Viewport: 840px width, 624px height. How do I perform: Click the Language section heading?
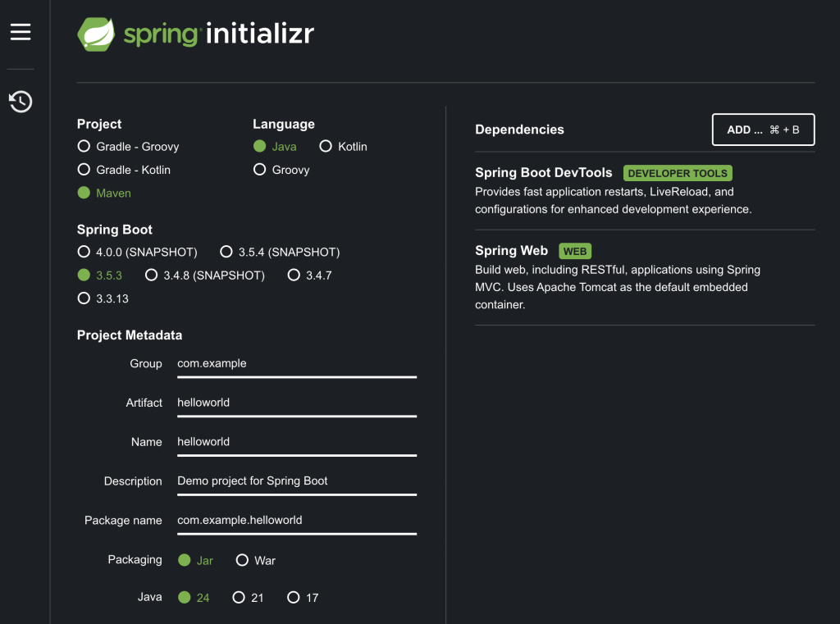coord(283,125)
